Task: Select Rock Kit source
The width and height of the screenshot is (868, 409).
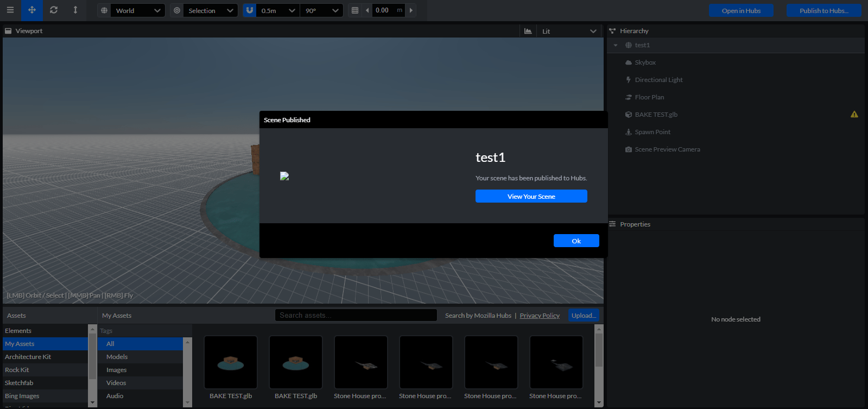Action: [x=45, y=370]
